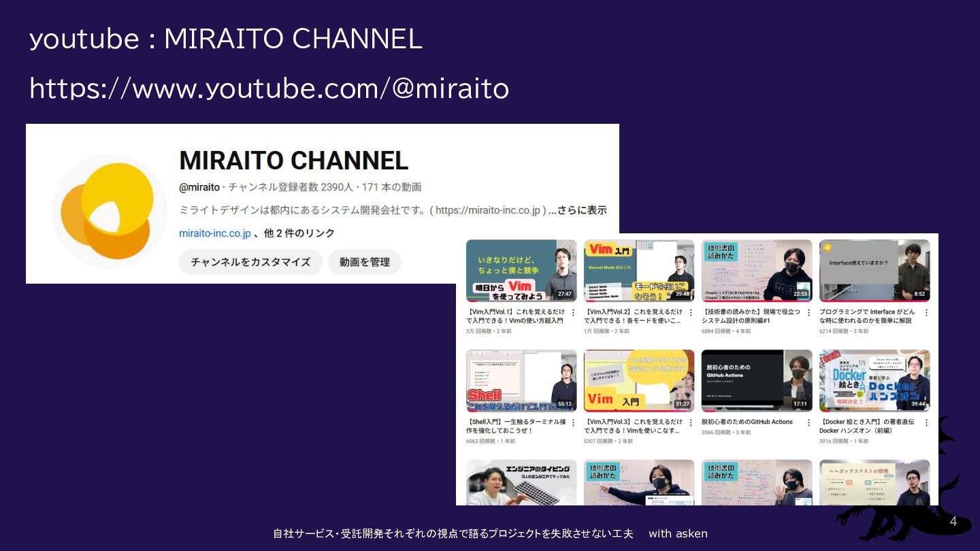Open three-dot menu for the Interface 解説 video
The image size is (980, 551).
point(926,313)
